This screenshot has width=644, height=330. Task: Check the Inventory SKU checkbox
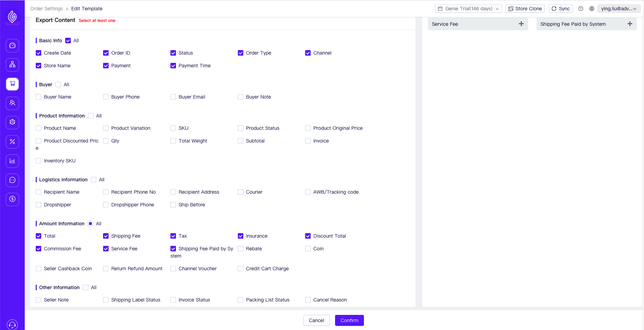(38, 161)
